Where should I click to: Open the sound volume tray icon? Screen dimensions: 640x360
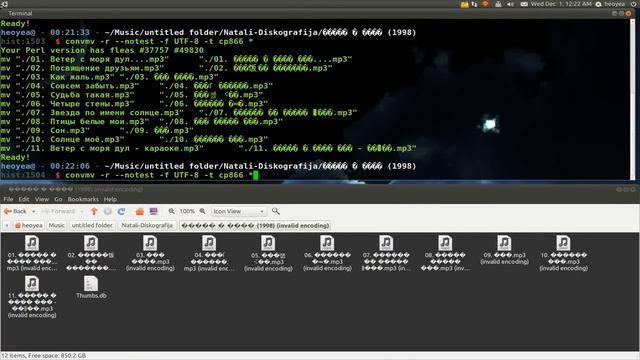click(x=510, y=4)
